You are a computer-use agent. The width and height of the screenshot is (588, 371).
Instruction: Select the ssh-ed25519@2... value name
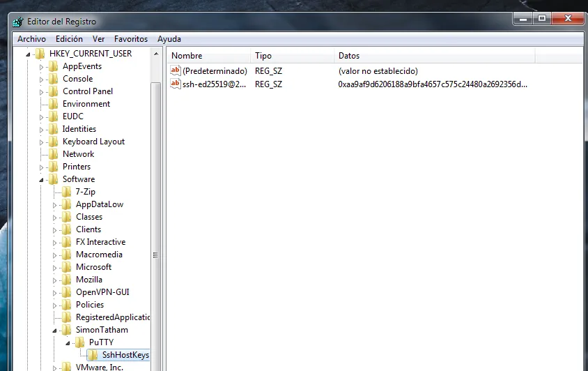pyautogui.click(x=214, y=84)
